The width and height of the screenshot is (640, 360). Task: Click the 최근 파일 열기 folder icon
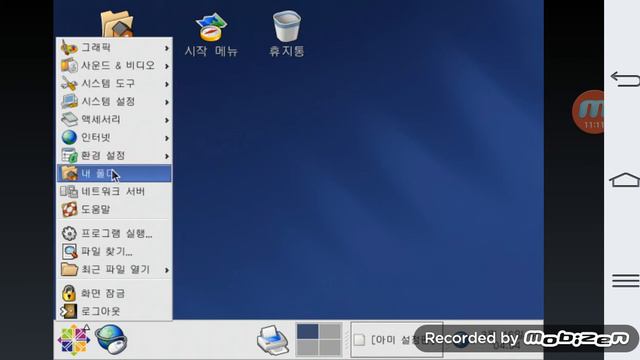(x=69, y=269)
